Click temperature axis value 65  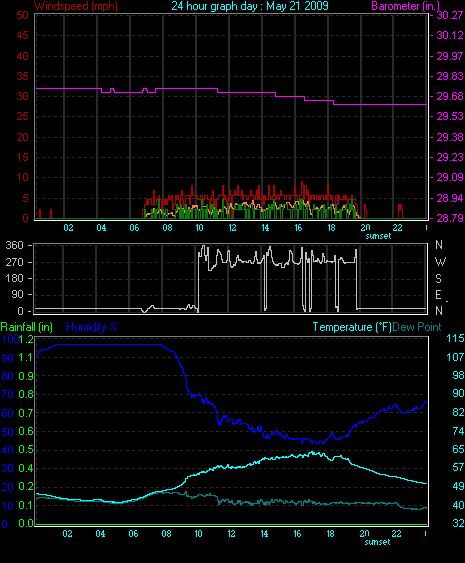click(x=459, y=449)
